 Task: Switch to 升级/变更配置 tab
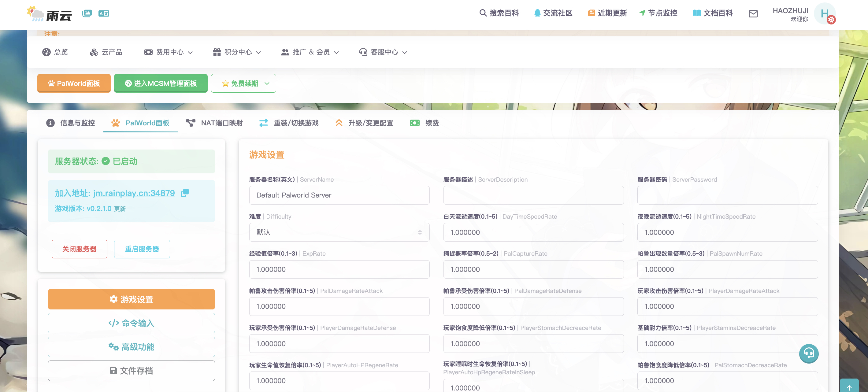(x=364, y=123)
